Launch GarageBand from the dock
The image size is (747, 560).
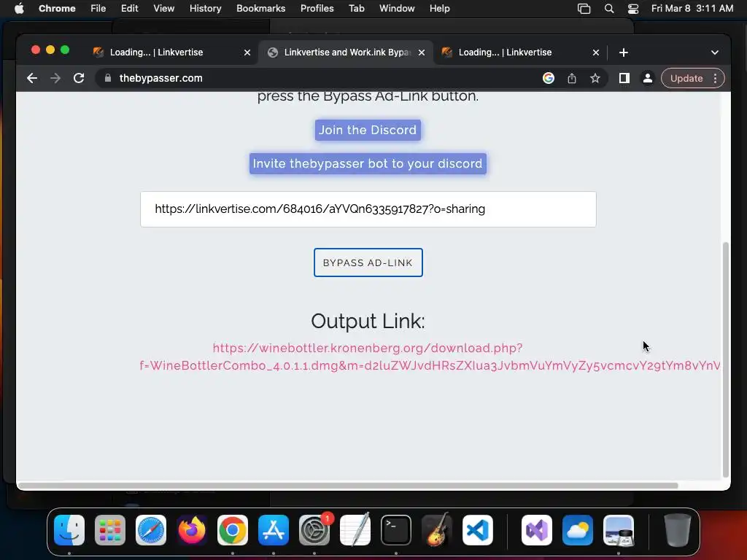pos(437,530)
